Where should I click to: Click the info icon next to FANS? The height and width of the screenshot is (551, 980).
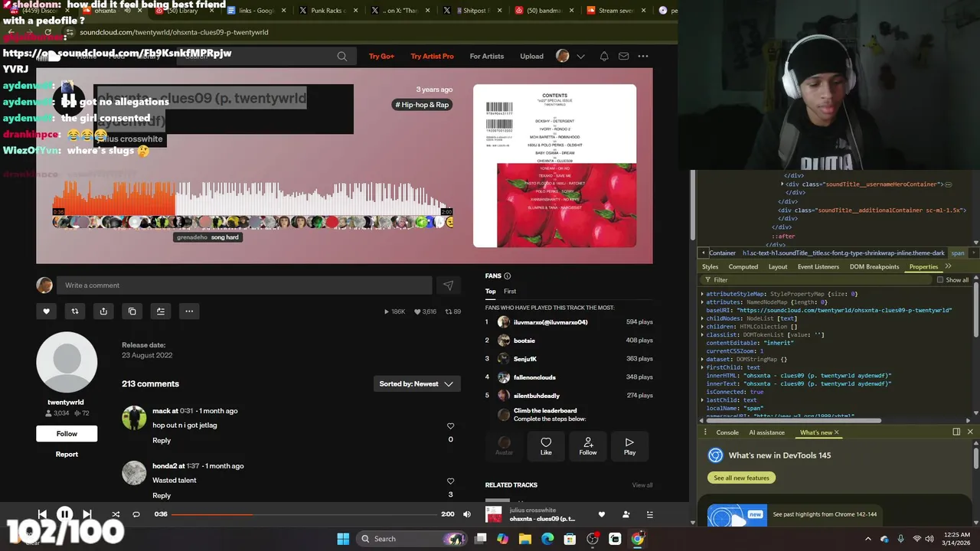click(x=507, y=276)
